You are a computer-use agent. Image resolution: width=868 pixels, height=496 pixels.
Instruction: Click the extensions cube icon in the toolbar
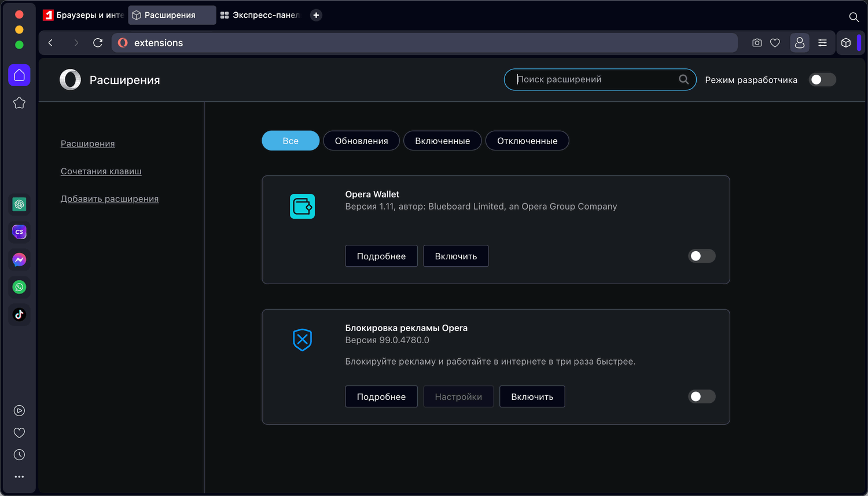(846, 43)
